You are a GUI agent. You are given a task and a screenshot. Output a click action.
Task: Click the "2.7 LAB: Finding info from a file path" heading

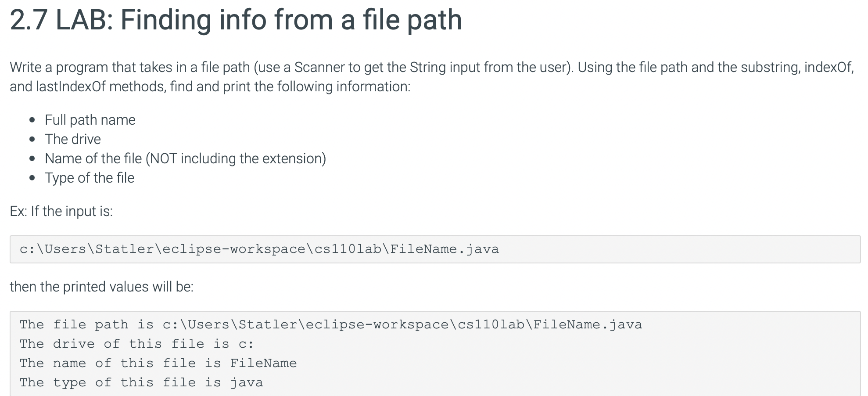click(x=236, y=20)
